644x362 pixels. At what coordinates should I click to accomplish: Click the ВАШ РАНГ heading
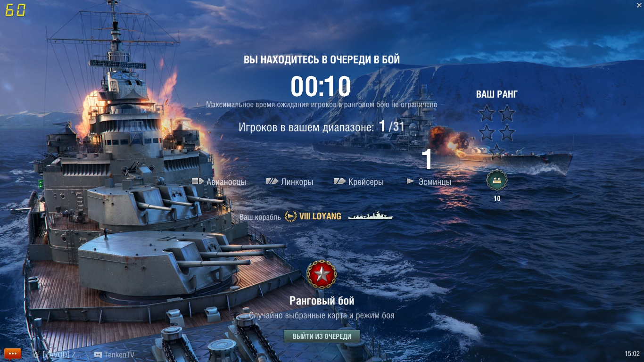[497, 94]
